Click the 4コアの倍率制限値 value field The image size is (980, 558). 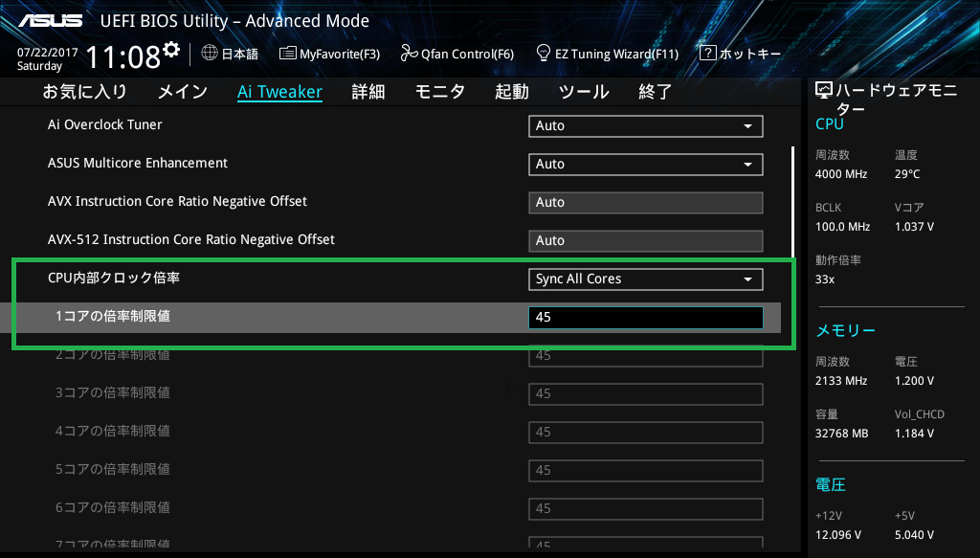click(646, 433)
